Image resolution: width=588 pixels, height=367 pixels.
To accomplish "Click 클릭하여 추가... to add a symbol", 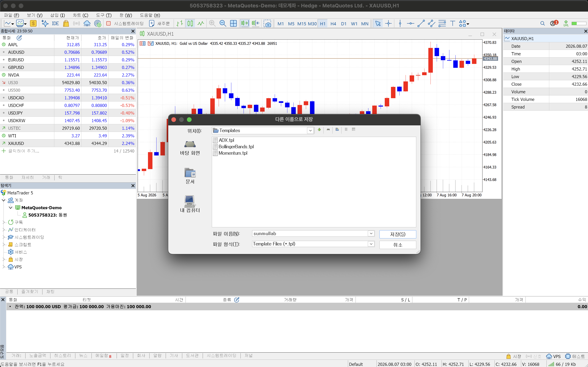I will tap(24, 151).
